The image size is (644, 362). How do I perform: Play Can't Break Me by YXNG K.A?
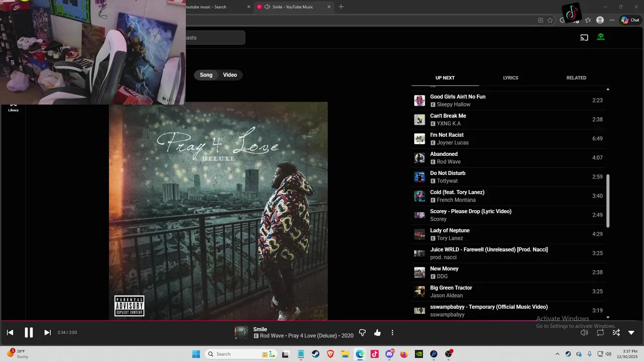(x=509, y=120)
